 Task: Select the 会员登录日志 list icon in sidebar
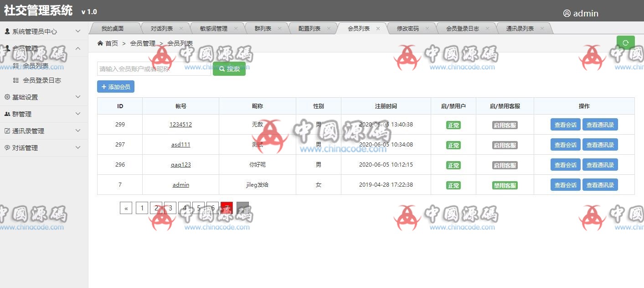[17, 80]
